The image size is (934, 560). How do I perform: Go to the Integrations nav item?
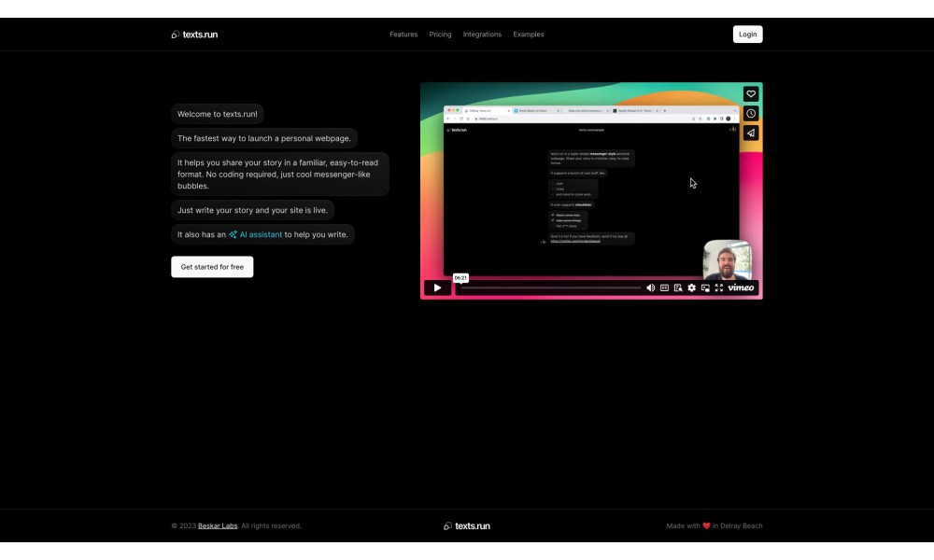pos(482,35)
